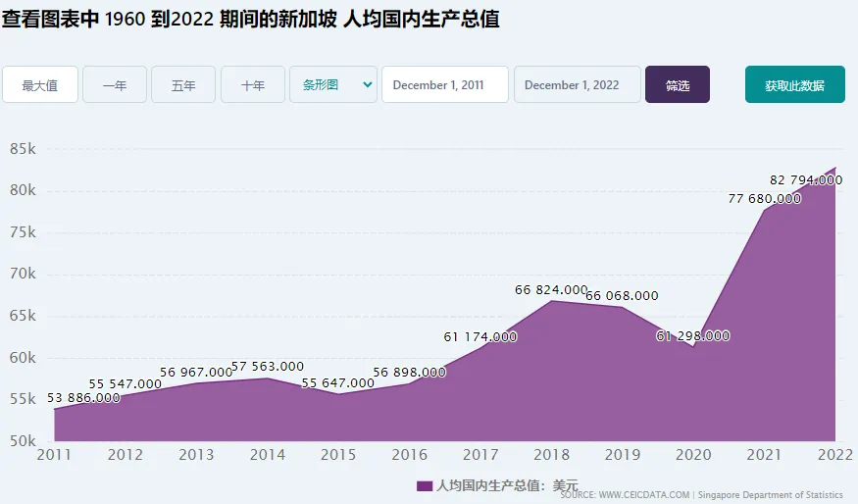Click the 2019 x-axis label

[x=622, y=455]
